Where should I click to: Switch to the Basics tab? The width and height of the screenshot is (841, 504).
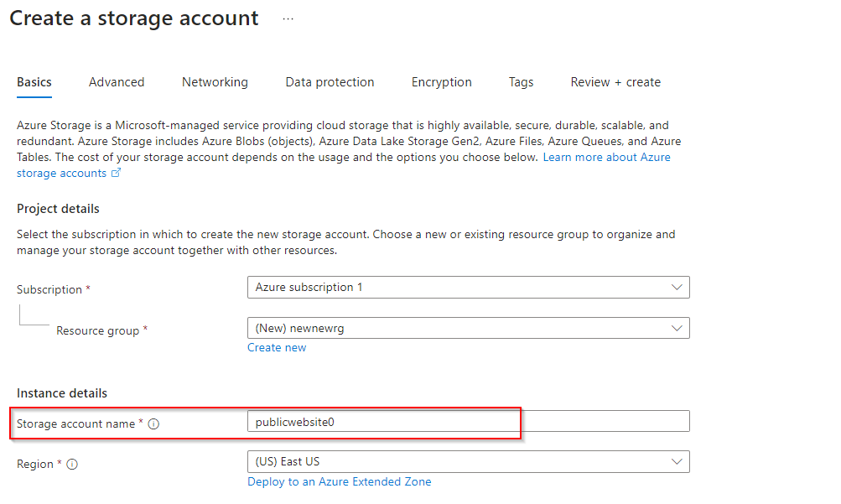pos(34,82)
